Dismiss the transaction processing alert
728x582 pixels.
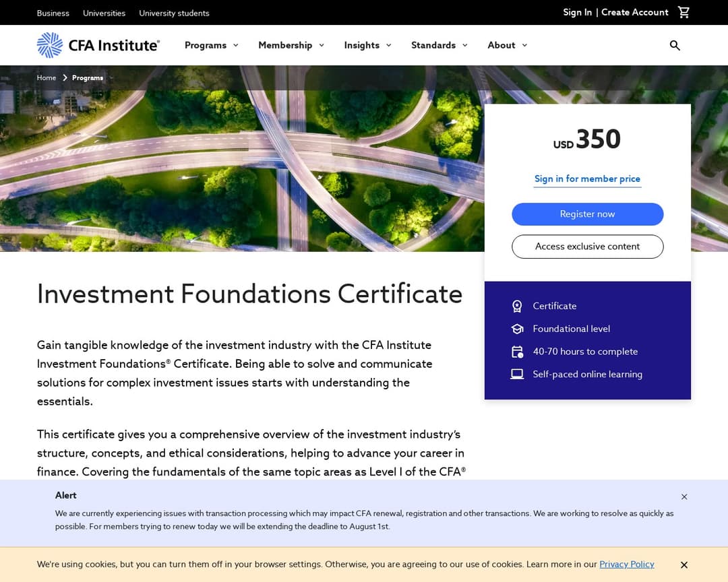click(x=684, y=496)
